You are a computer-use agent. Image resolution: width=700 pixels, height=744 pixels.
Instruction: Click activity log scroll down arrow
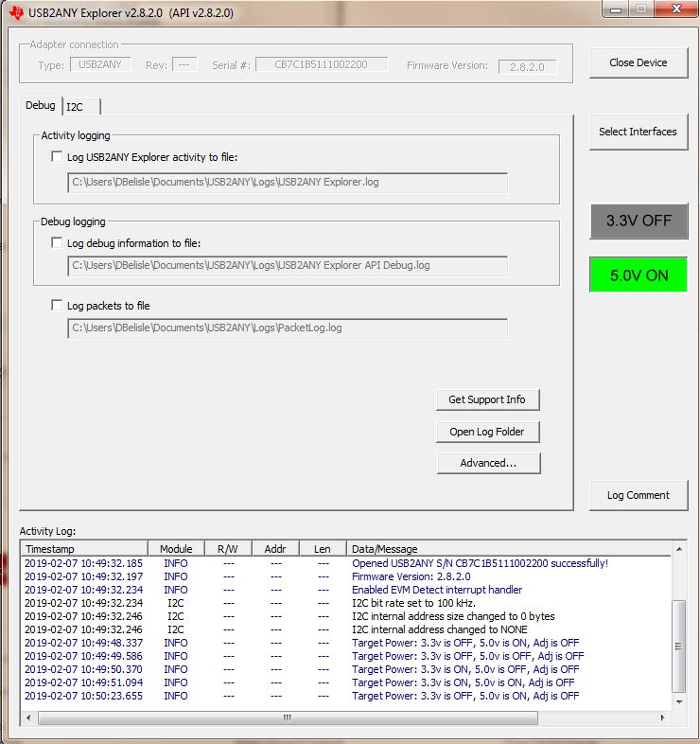click(679, 701)
